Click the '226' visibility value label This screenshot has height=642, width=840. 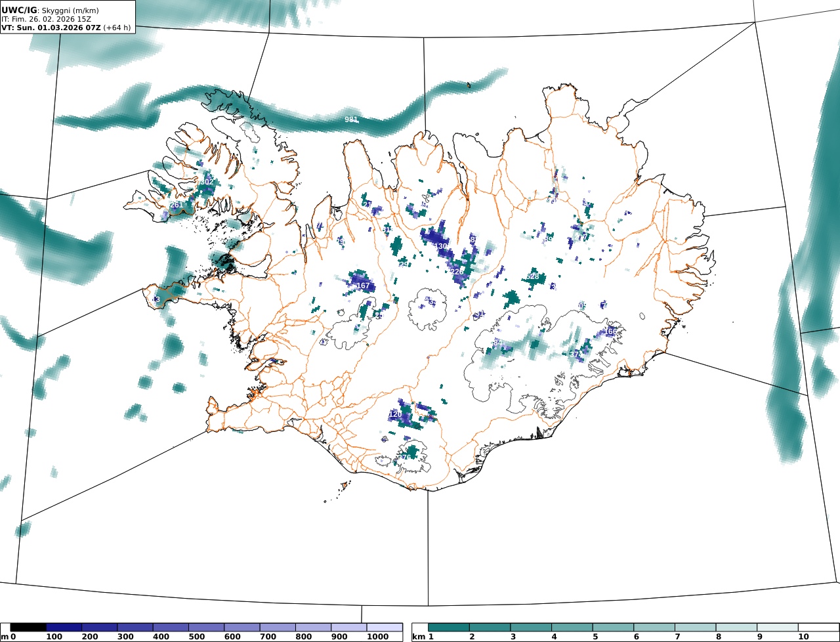coord(457,272)
